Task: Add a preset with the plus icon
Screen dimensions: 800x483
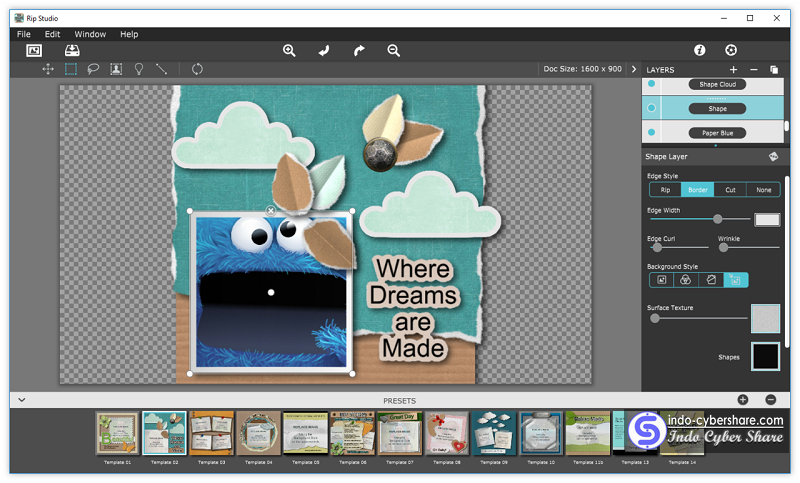Action: pos(743,400)
